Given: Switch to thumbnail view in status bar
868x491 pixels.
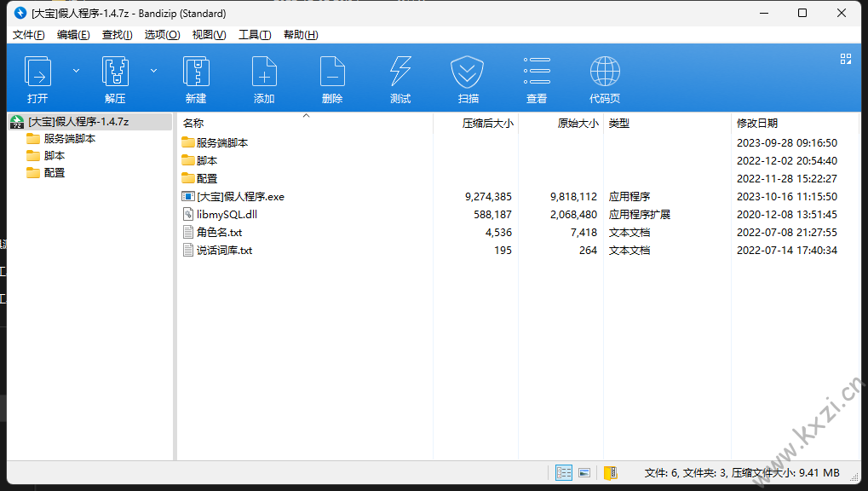Looking at the screenshot, I should (x=584, y=473).
